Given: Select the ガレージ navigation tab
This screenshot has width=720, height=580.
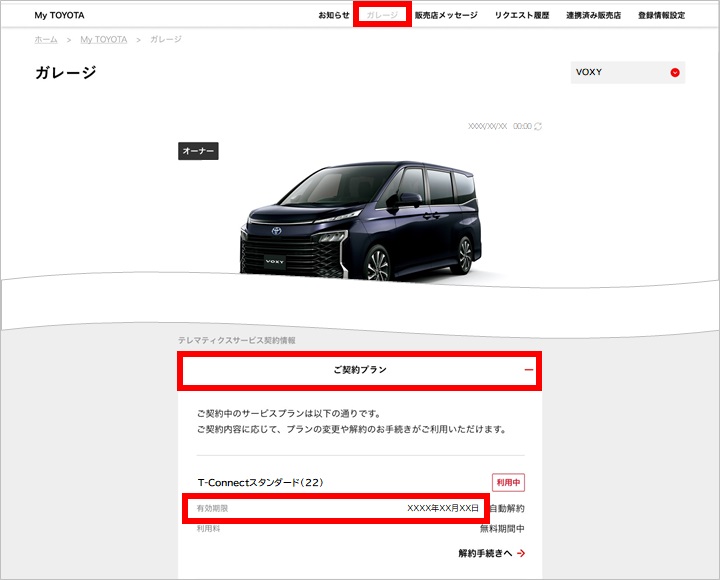Looking at the screenshot, I should [x=382, y=15].
